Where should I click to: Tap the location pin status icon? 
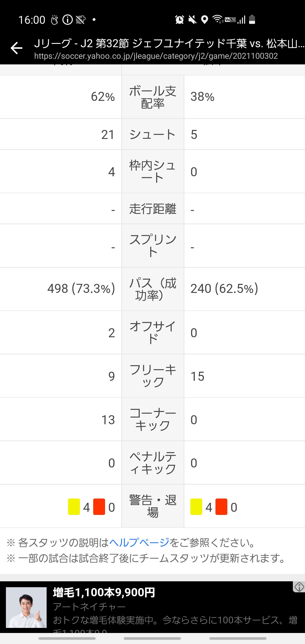click(x=204, y=20)
